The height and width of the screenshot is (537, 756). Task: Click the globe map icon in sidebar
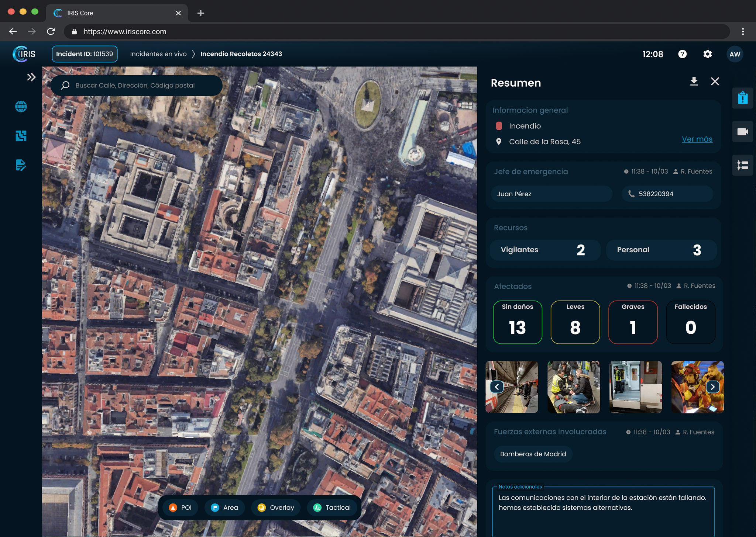click(21, 107)
